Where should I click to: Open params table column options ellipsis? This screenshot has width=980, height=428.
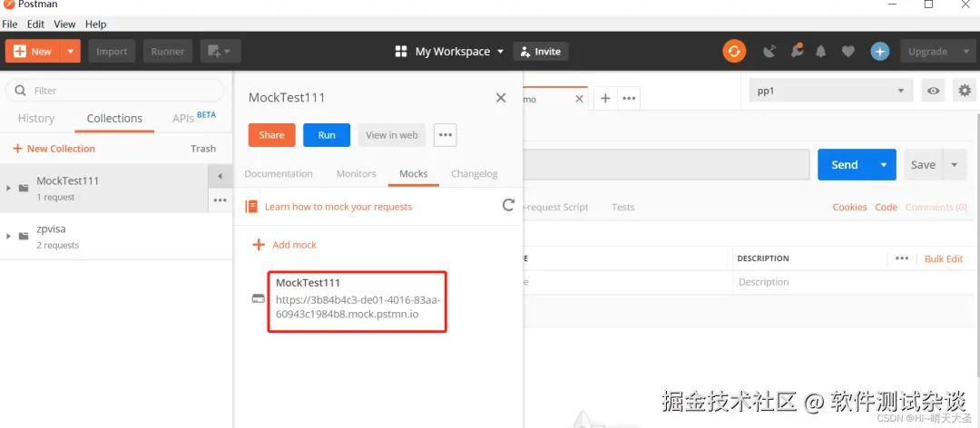pyautogui.click(x=902, y=258)
